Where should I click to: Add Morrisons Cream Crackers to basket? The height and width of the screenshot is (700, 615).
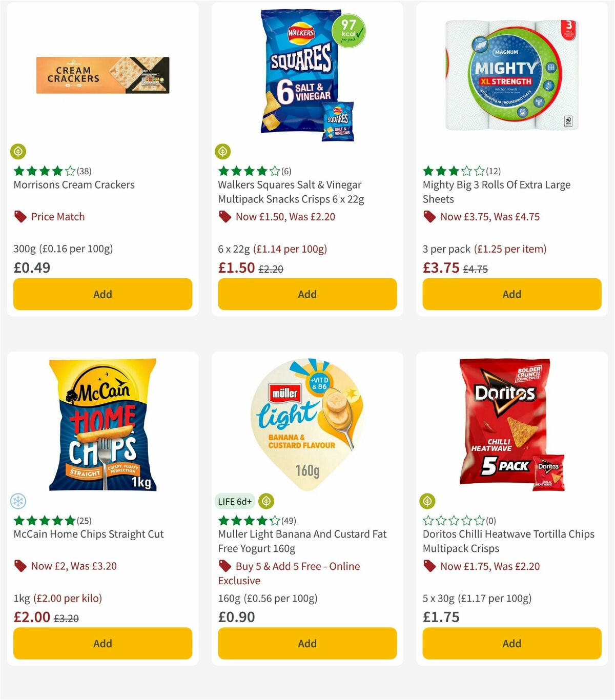click(102, 294)
